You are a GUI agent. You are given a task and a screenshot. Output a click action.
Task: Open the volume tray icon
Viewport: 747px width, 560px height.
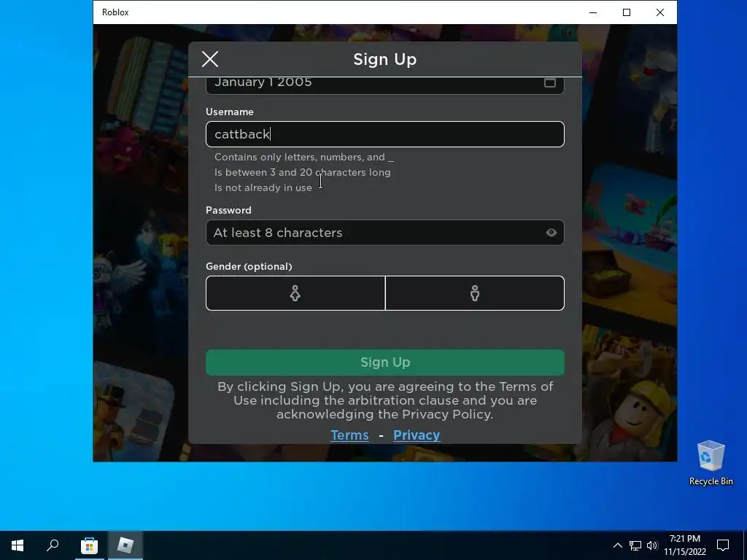(x=652, y=545)
